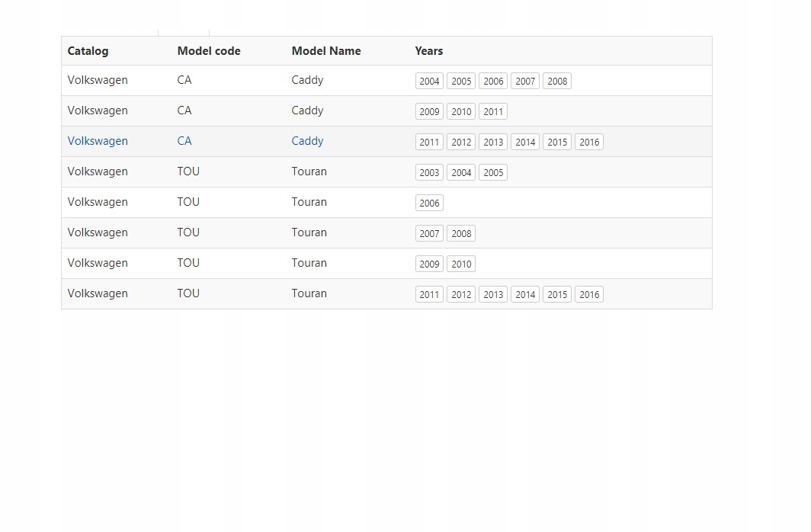The image size is (811, 532).
Task: Click CA code in the 2004–2008 row
Action: (184, 80)
